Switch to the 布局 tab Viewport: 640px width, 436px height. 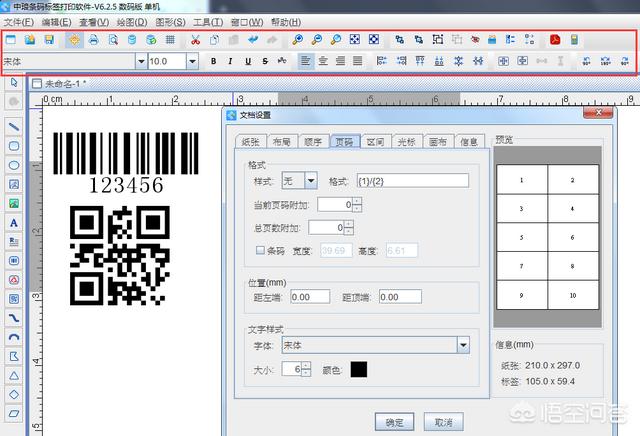(282, 142)
